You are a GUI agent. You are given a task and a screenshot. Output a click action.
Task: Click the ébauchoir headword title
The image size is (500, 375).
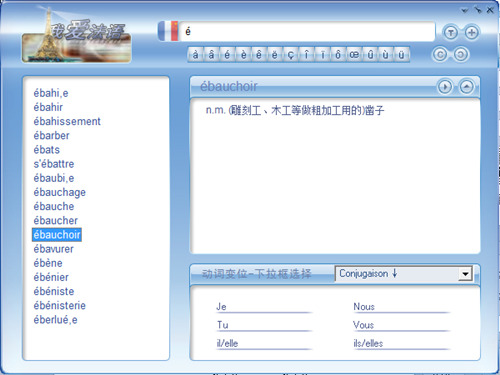229,87
